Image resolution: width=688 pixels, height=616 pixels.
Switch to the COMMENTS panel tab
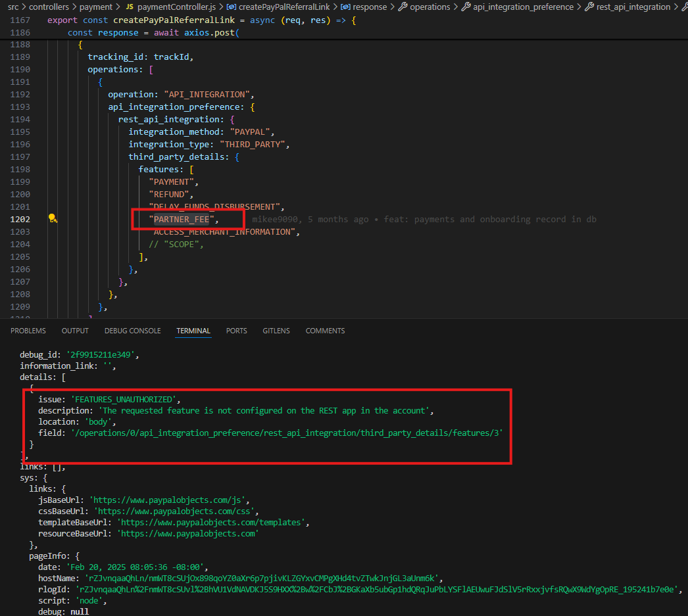click(325, 331)
